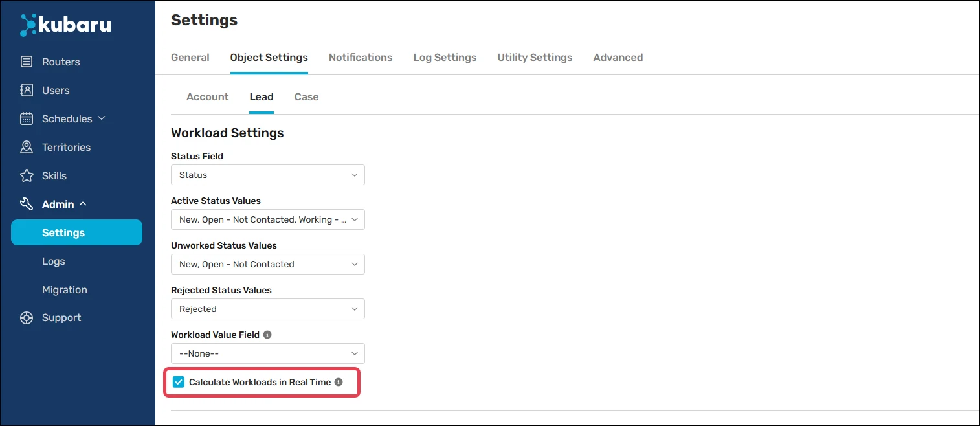Viewport: 980px width, 426px height.
Task: Open the Utility Settings tab
Action: coord(535,58)
